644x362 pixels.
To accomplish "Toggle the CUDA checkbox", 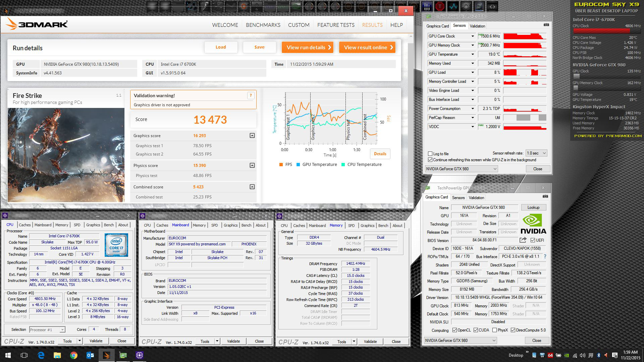I will click(x=476, y=330).
